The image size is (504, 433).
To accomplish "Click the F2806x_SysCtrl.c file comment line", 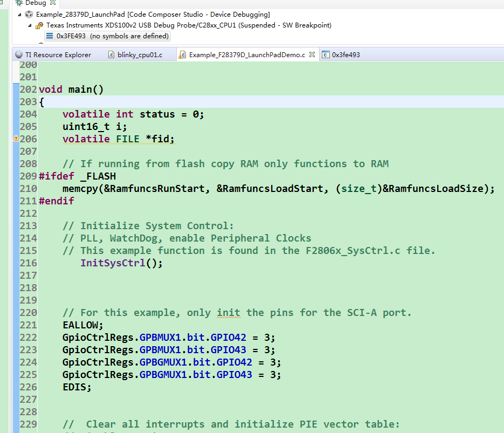I will (x=249, y=251).
